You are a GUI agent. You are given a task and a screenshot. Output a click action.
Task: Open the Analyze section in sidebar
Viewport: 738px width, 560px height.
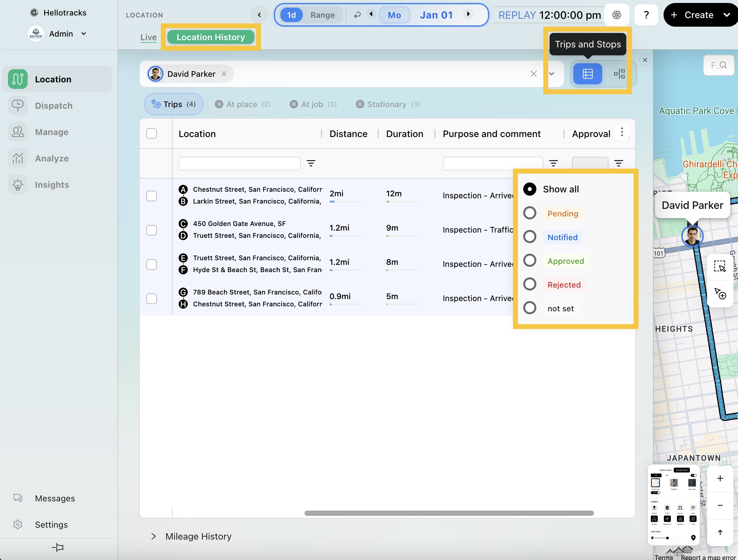coord(52,158)
